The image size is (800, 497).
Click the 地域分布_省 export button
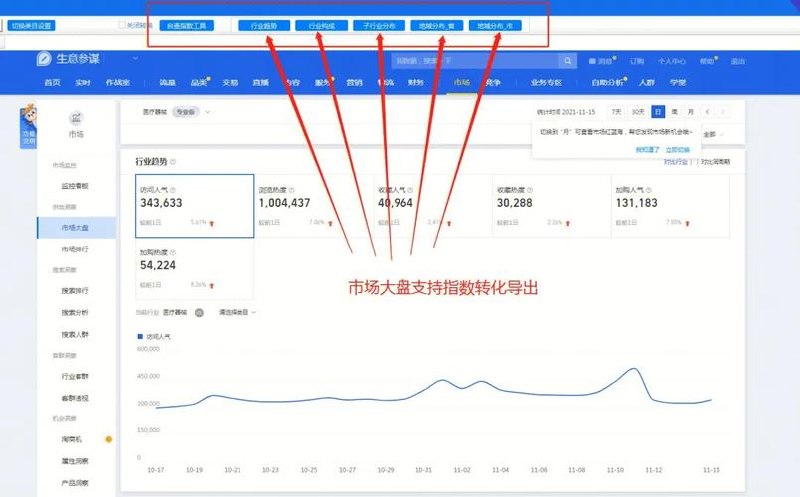tap(437, 26)
